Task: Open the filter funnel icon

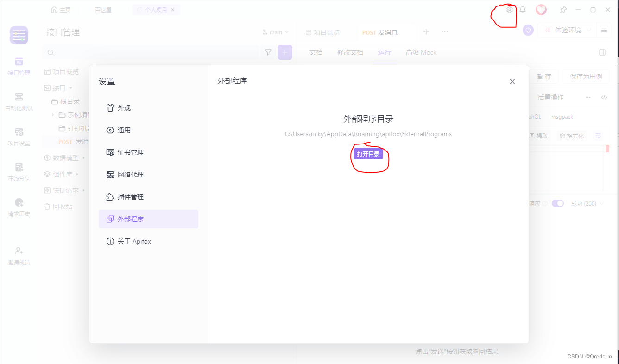Action: pyautogui.click(x=268, y=53)
